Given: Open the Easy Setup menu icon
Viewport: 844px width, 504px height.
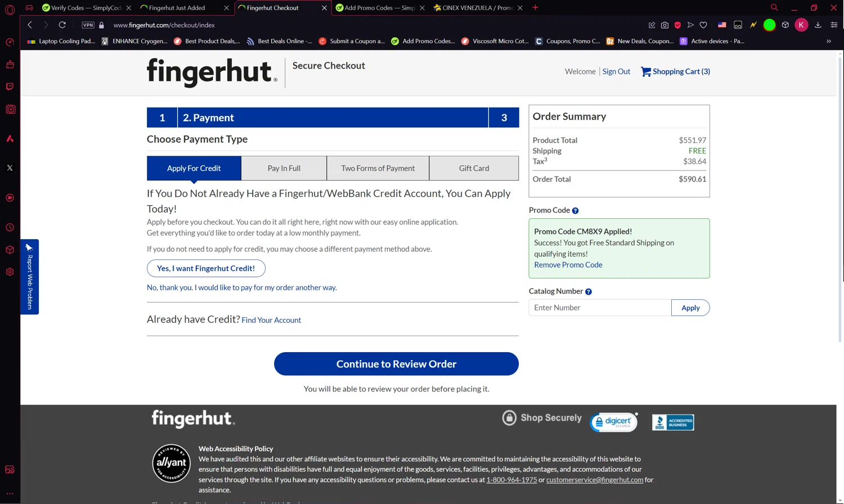Looking at the screenshot, I should 834,25.
